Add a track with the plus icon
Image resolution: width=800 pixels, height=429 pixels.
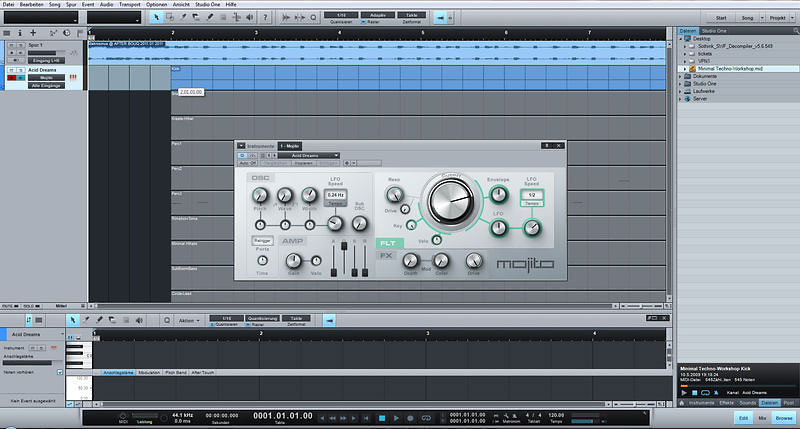33,33
